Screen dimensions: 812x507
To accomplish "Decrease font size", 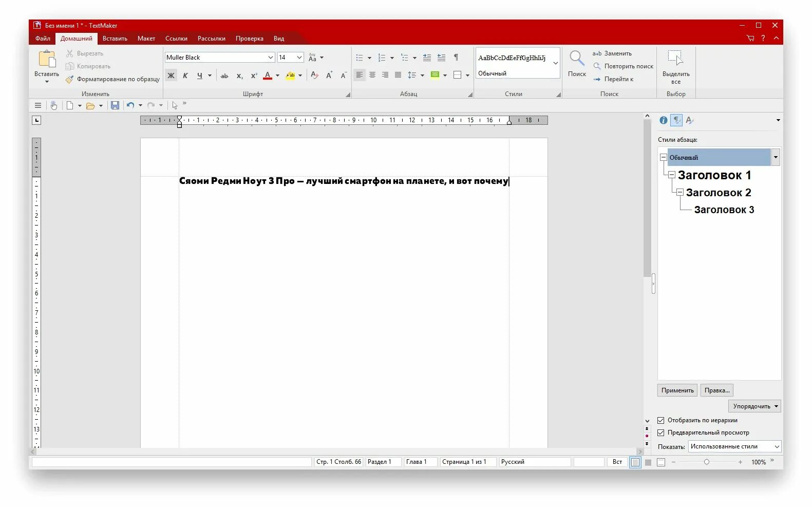I will click(x=344, y=76).
